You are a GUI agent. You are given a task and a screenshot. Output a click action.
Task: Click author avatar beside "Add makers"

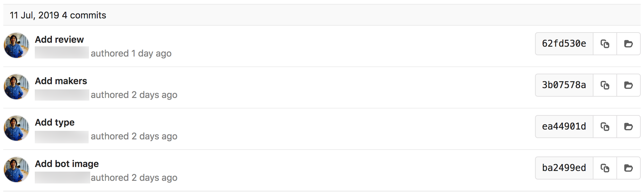[x=16, y=87]
